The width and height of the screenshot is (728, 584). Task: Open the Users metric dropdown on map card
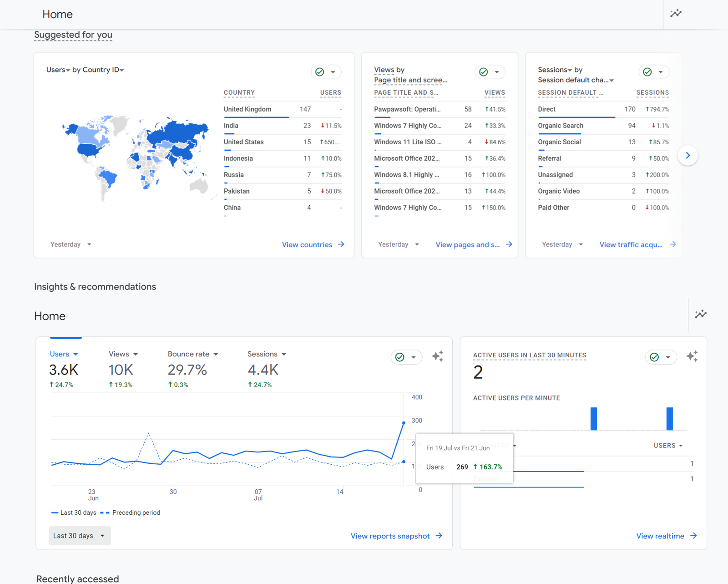tap(58, 70)
